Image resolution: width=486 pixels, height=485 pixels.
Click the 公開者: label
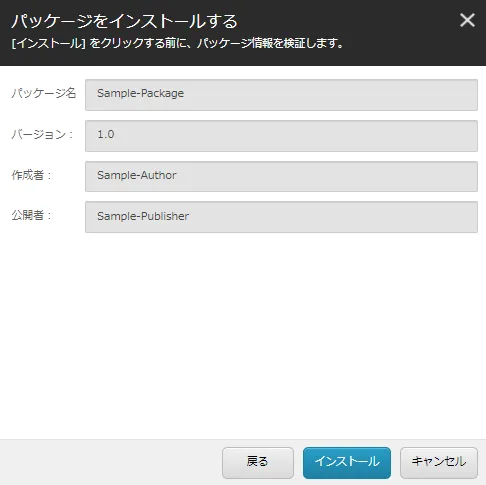(x=31, y=215)
